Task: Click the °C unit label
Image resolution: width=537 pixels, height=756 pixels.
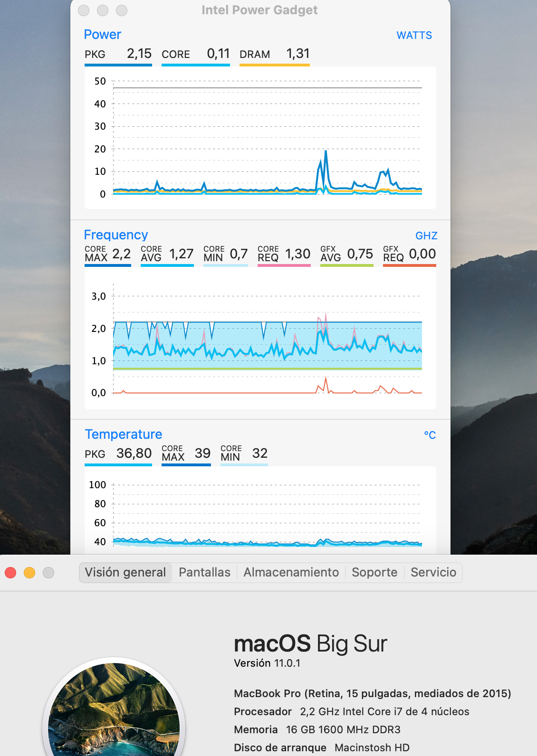Action: tap(430, 435)
